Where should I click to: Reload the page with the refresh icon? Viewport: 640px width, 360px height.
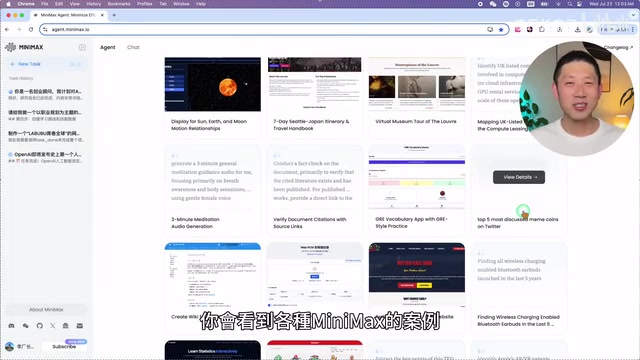coord(31,29)
